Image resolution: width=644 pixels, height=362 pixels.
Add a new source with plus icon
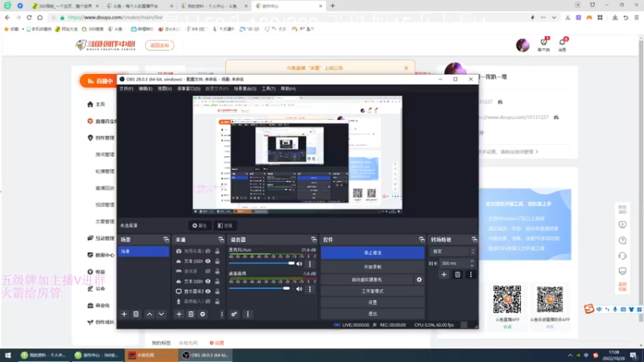(179, 314)
